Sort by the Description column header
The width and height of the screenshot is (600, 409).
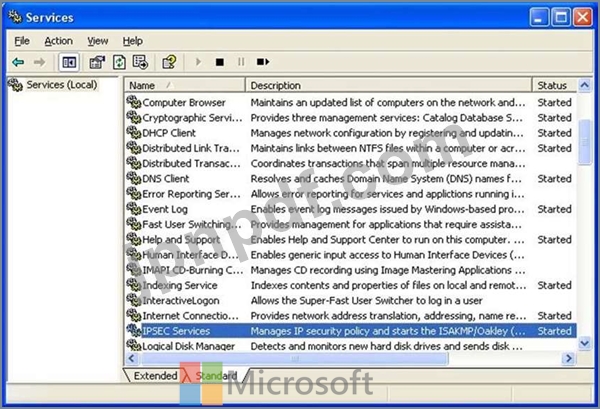[388, 85]
